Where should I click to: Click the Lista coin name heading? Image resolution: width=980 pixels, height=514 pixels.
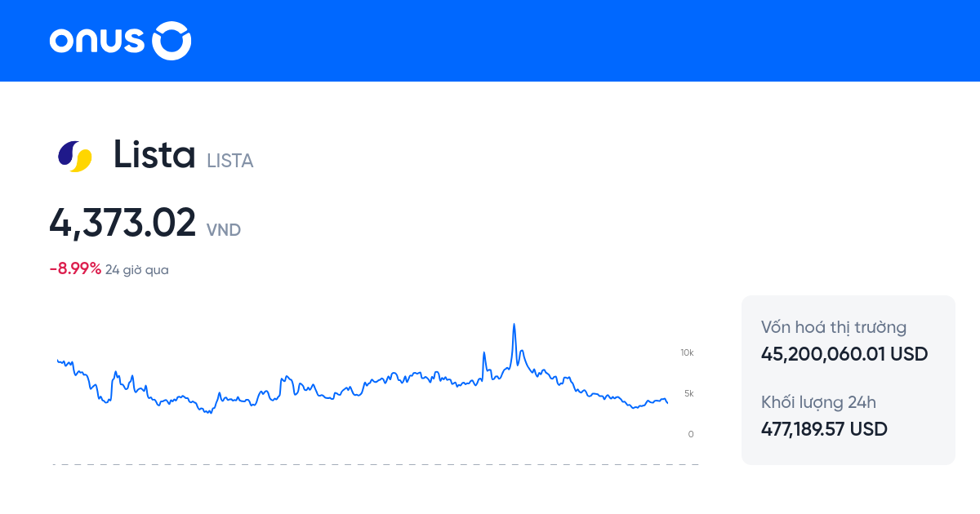(x=154, y=154)
